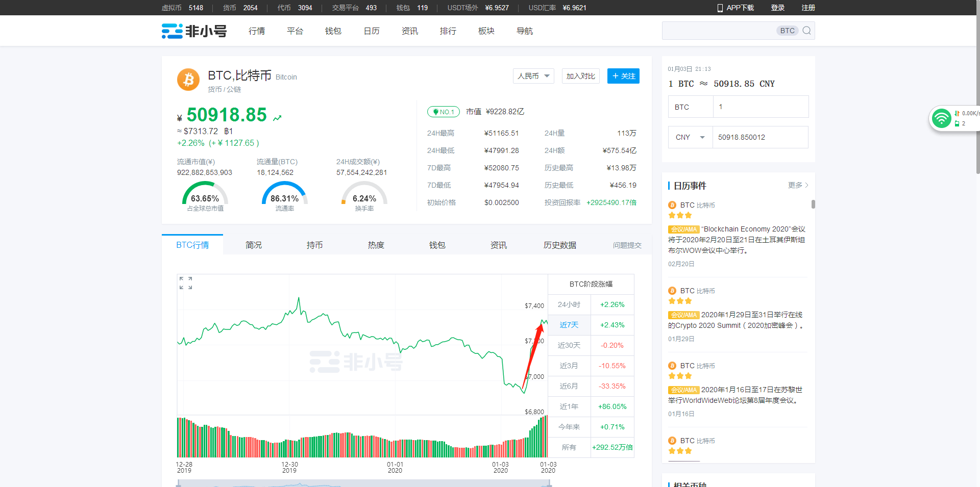The image size is (980, 487).
Task: Click the Bitcoin icon on the 01月16日 event
Action: [x=672, y=366]
